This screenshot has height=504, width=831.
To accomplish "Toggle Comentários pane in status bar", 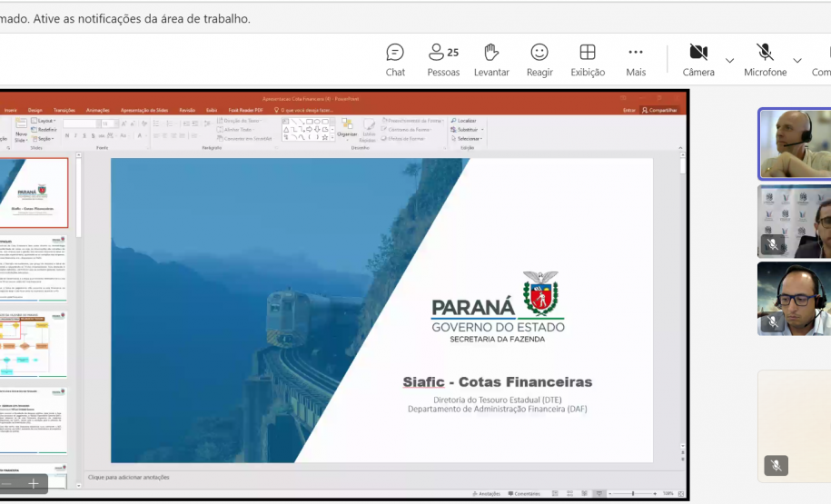I will pyautogui.click(x=524, y=493).
